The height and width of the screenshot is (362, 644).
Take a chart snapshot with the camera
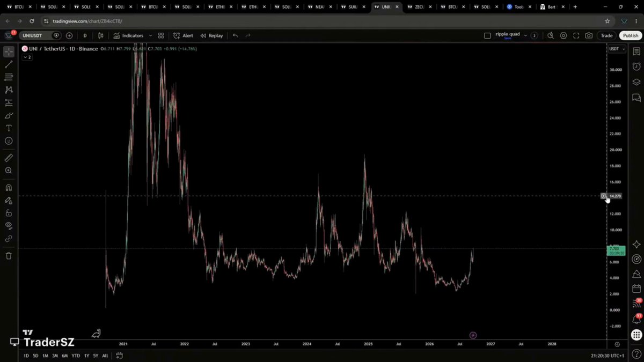pyautogui.click(x=589, y=36)
